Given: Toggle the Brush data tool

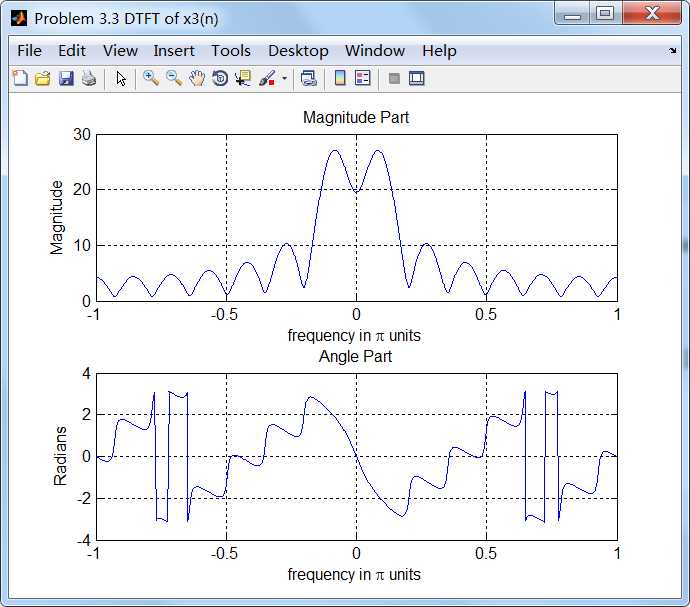Looking at the screenshot, I should click(x=267, y=78).
